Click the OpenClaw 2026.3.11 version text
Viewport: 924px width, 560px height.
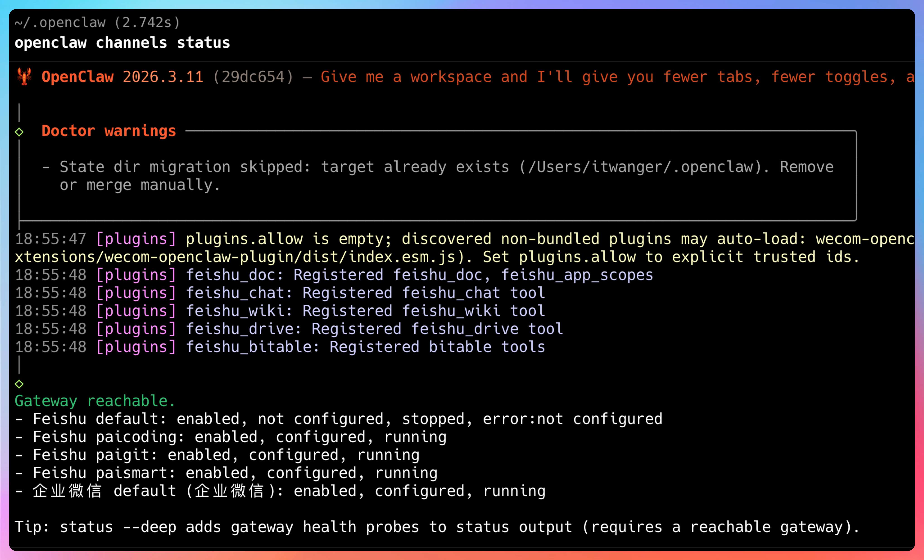click(122, 77)
